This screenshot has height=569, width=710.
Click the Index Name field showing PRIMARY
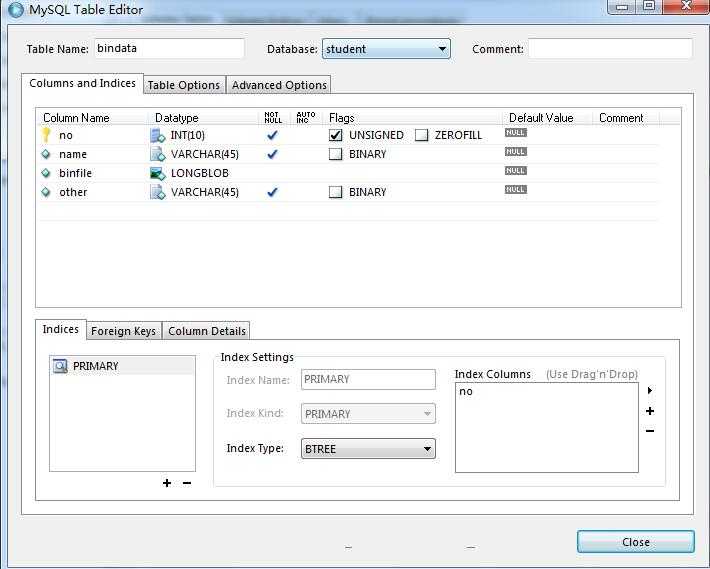coord(368,379)
